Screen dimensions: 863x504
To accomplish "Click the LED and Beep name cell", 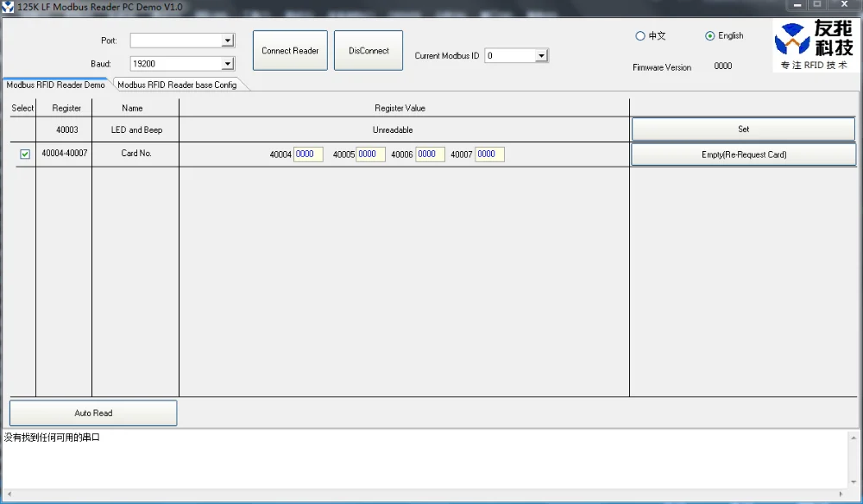I will pyautogui.click(x=136, y=129).
